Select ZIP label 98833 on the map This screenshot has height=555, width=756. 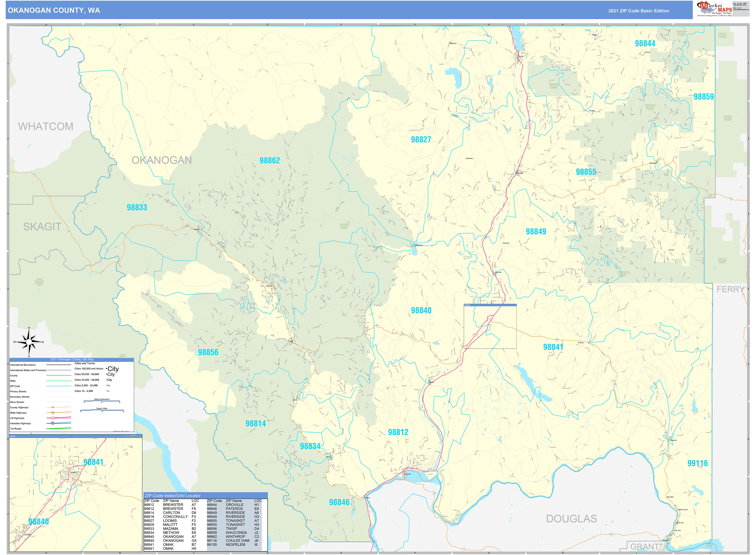(137, 208)
